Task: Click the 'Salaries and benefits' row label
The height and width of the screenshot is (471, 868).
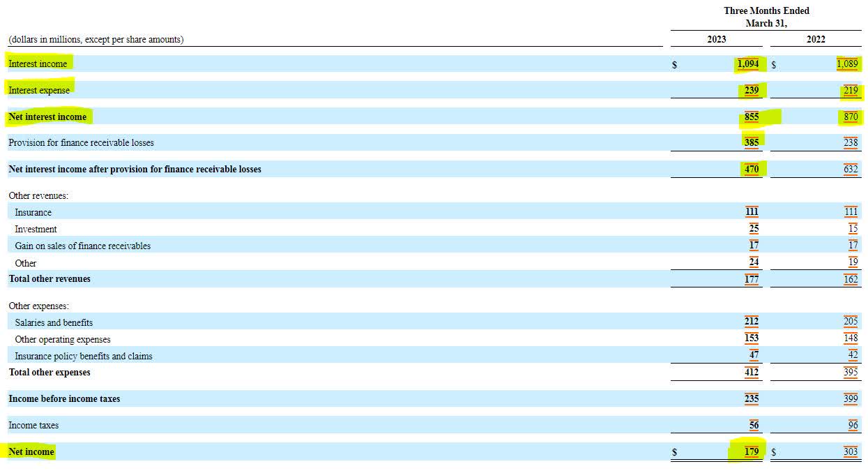Action: pos(54,322)
